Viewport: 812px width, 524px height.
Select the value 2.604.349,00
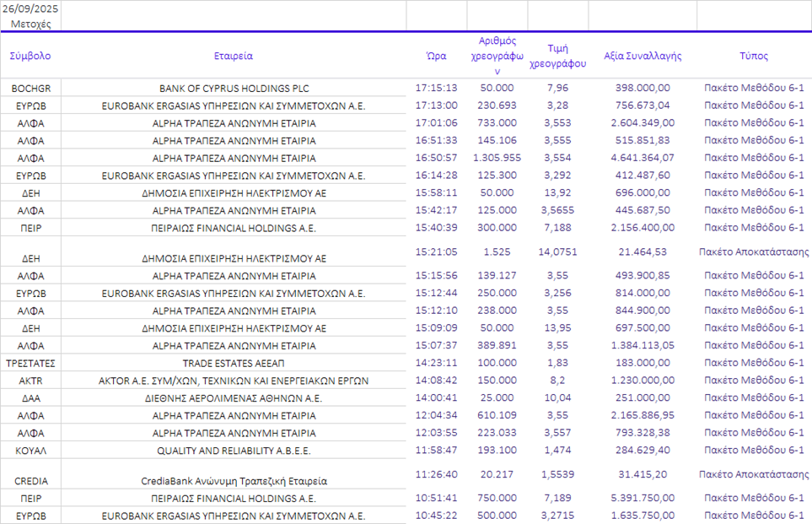pyautogui.click(x=643, y=123)
